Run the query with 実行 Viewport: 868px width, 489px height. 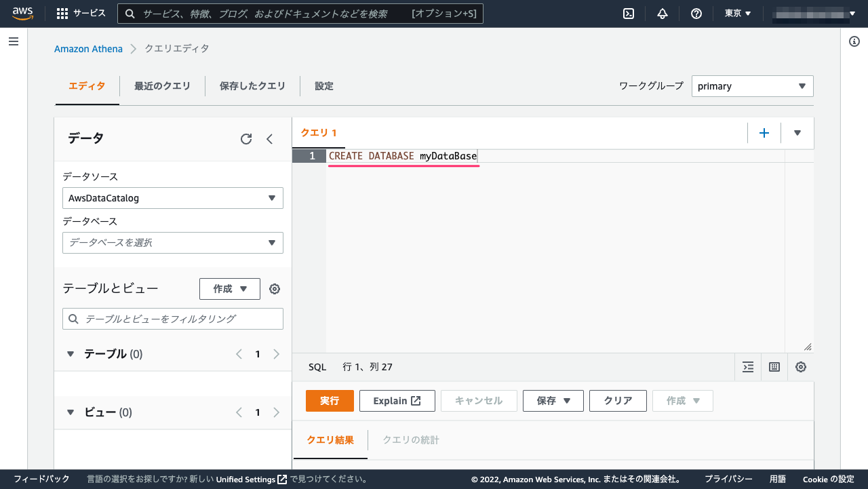pos(330,401)
